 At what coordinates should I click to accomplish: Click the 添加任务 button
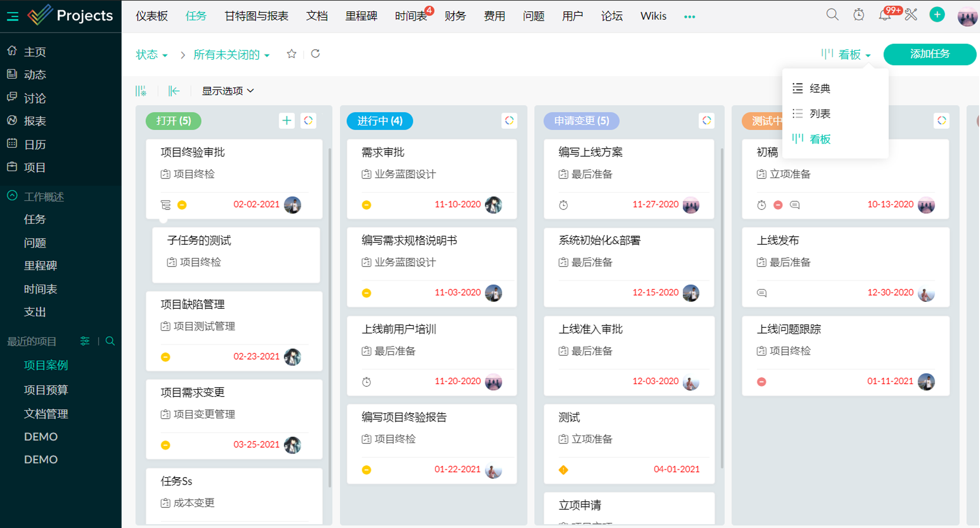coord(929,54)
